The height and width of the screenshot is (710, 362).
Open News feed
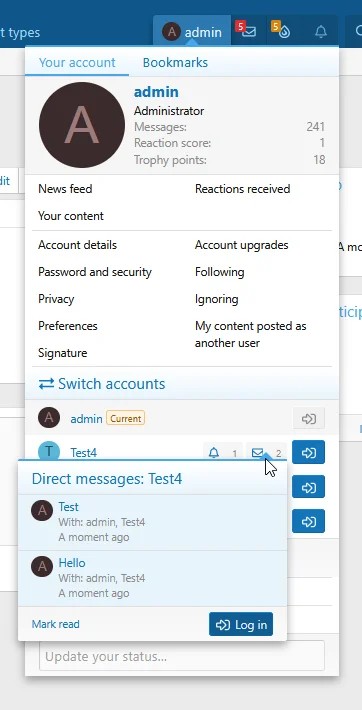[65, 189]
